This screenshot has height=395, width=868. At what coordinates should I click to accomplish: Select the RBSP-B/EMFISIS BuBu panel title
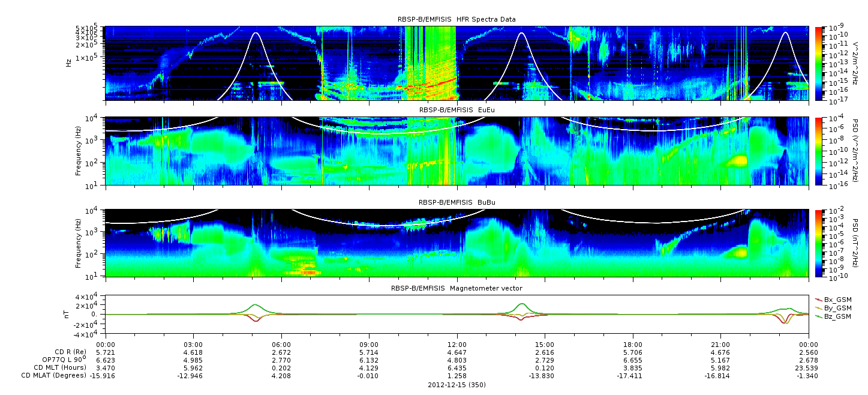click(456, 203)
